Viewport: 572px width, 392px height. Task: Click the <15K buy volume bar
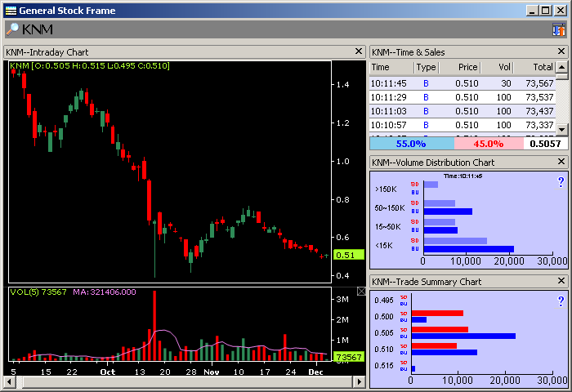(x=469, y=249)
